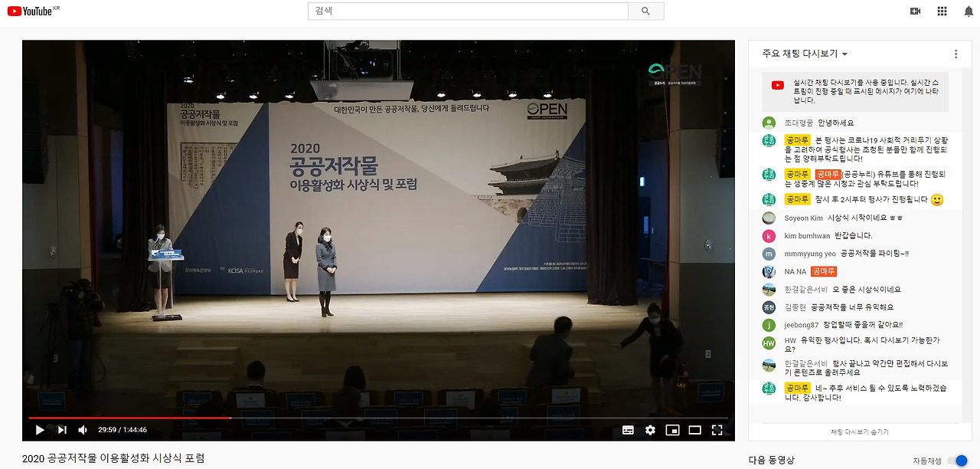Switch to theater mode
This screenshot has height=469, width=980.
pos(694,430)
